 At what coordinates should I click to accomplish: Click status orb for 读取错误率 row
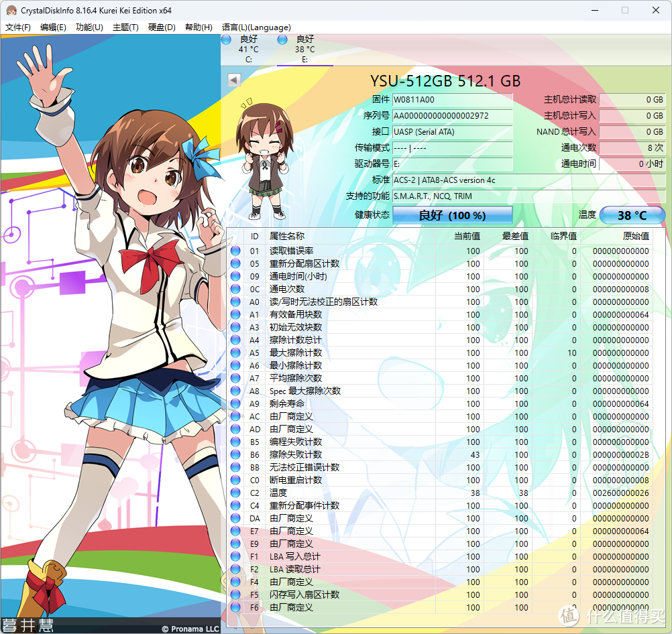click(235, 251)
